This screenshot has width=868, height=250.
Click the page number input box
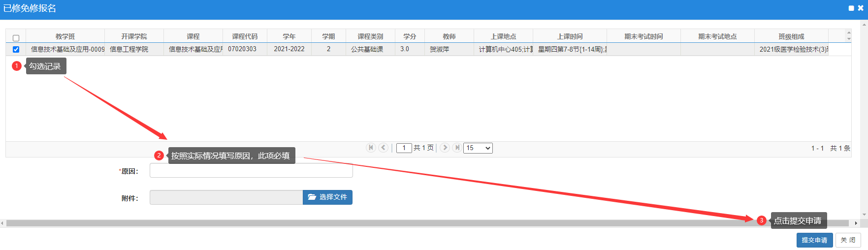tap(404, 148)
